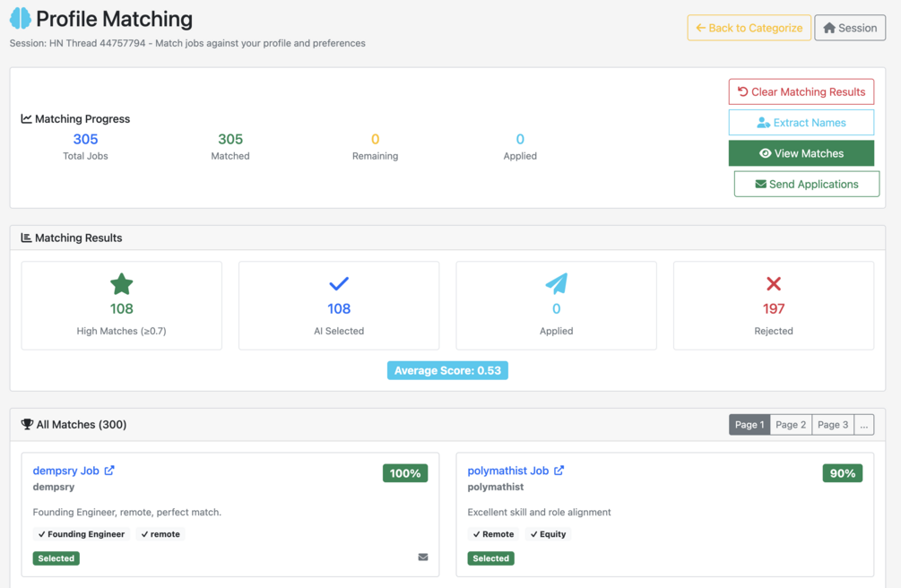This screenshot has height=588, width=901.
Task: Click envelope icon on dempsry card
Action: coord(423,557)
